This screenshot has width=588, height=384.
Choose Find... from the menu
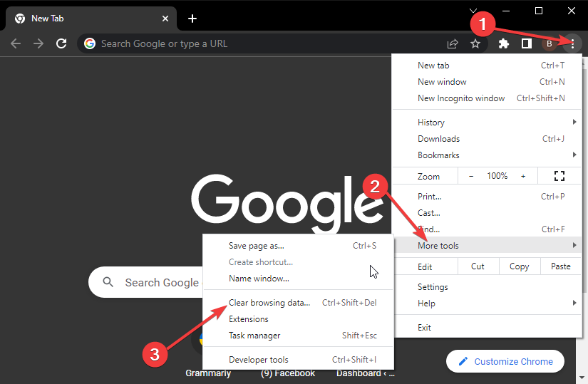tap(487, 229)
